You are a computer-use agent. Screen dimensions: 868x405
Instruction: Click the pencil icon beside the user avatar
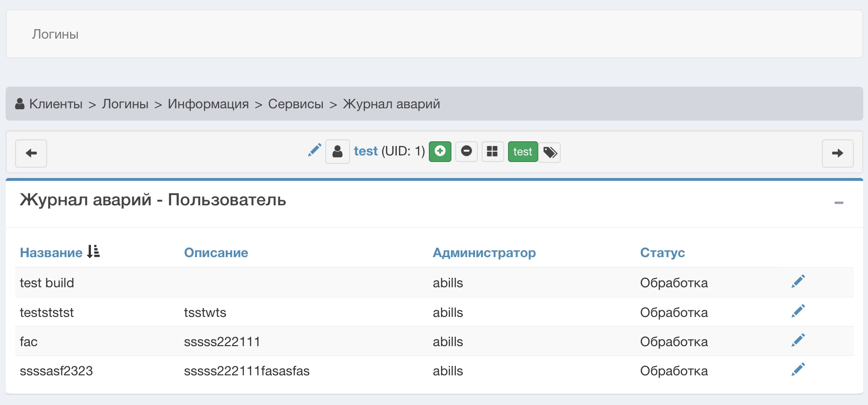pos(314,150)
